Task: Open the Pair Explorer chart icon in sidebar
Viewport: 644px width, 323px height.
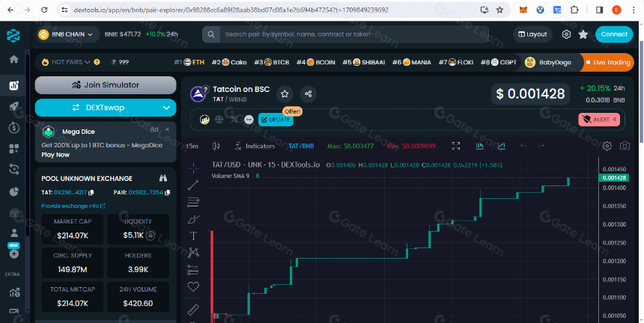Action: tap(13, 85)
